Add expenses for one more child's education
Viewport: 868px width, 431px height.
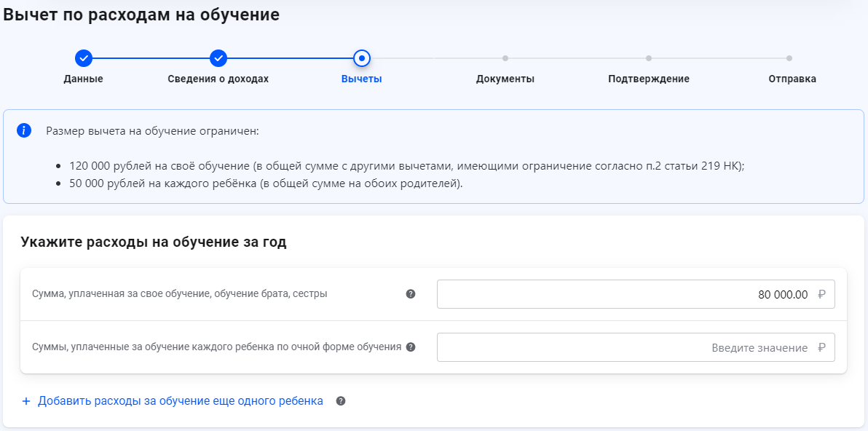pos(180,401)
